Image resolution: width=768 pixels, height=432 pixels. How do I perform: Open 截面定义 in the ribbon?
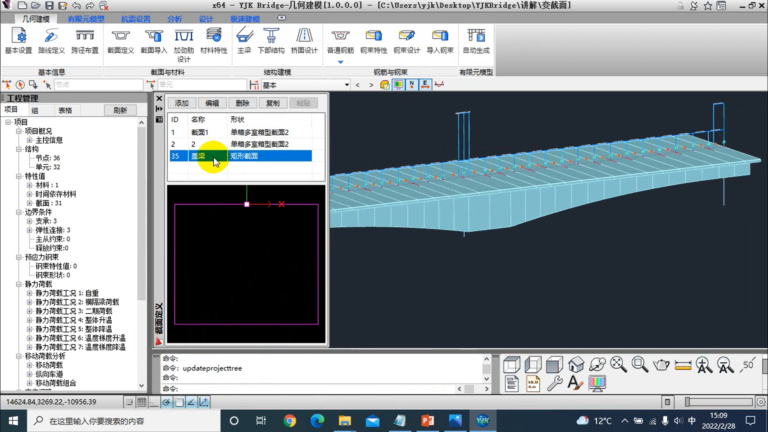tap(120, 41)
